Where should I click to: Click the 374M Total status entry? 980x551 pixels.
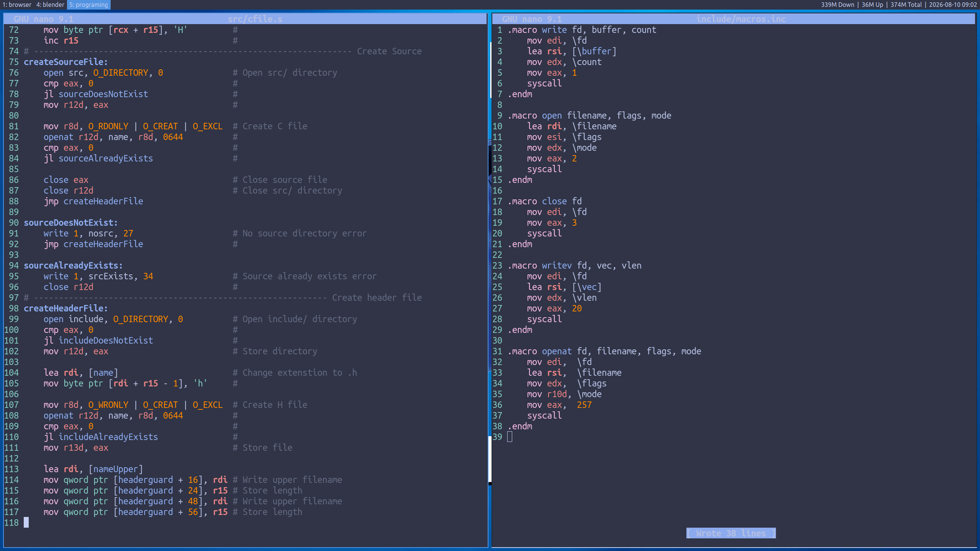coord(906,5)
